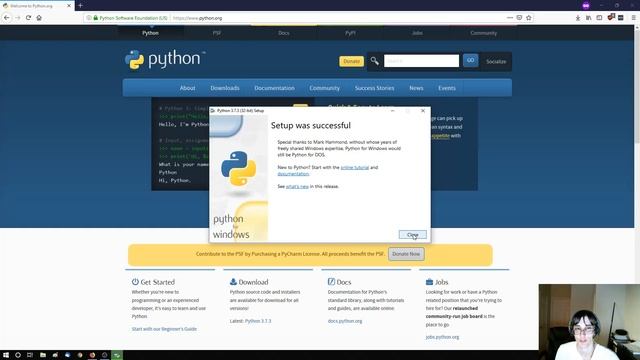Open the jobs.python.org link
640x360 pixels.
pos(442,337)
